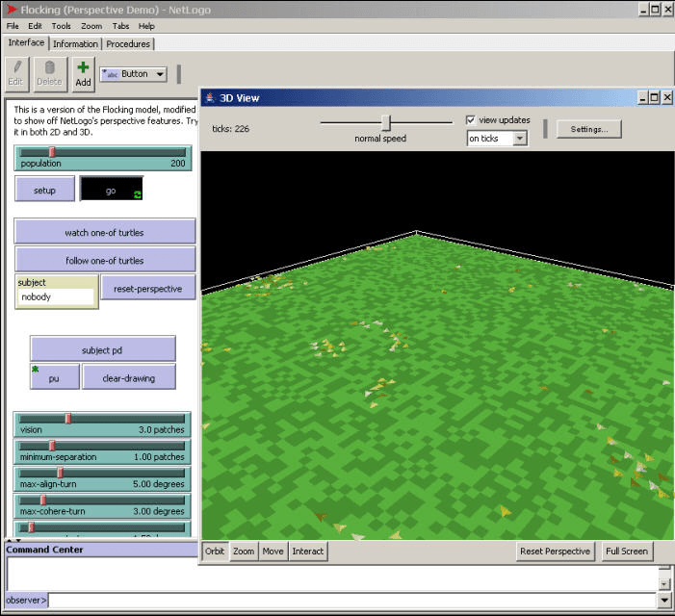Click the NetLogo red arrow title icon
Viewport: 675px width, 616px height.
[x=12, y=9]
